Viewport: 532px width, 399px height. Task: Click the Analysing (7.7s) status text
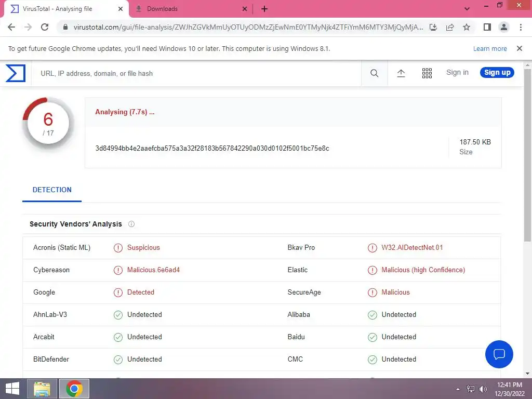click(x=125, y=112)
